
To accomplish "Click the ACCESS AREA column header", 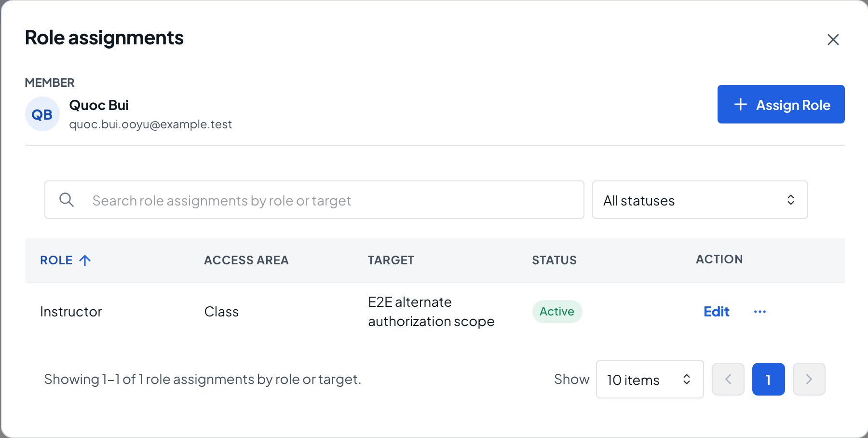I will (x=246, y=260).
